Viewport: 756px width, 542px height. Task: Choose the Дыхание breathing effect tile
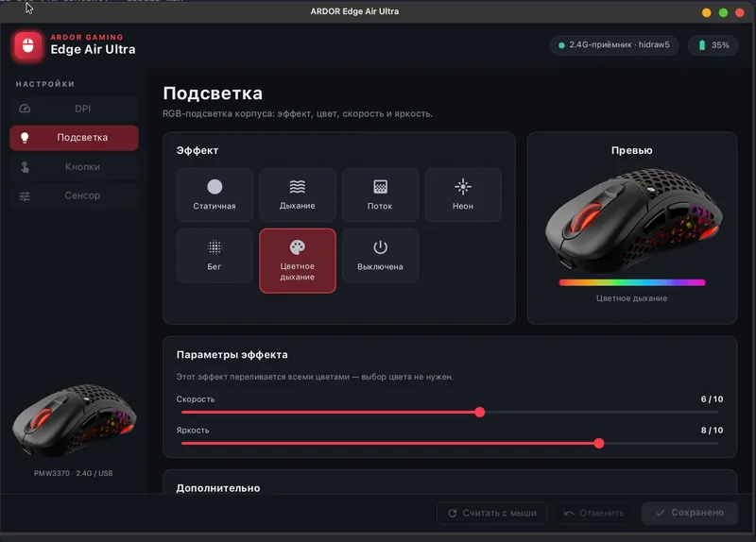tap(298, 195)
